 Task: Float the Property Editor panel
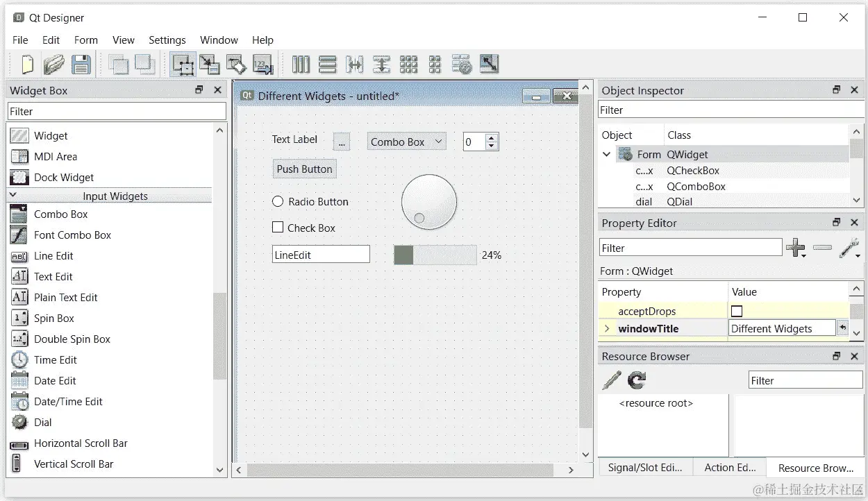pos(836,223)
